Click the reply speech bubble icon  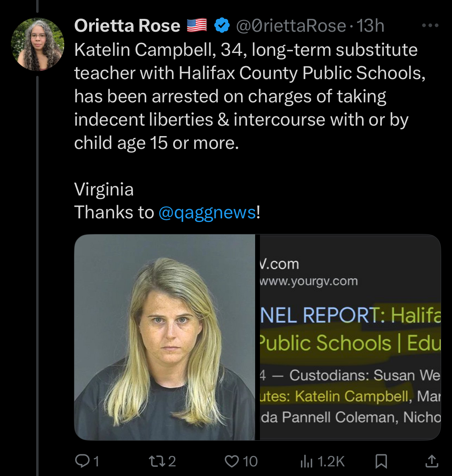click(82, 461)
